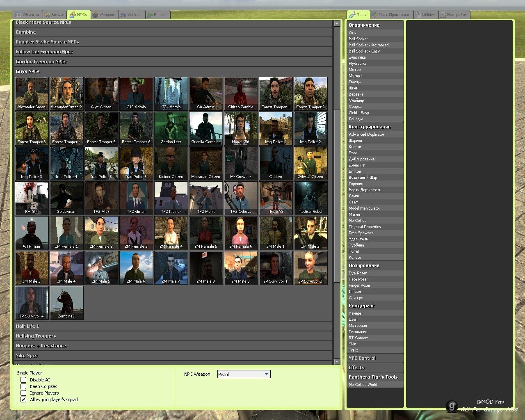Switch to the Vehicles tab
Viewport: 525px width, 420px height.
tap(131, 15)
